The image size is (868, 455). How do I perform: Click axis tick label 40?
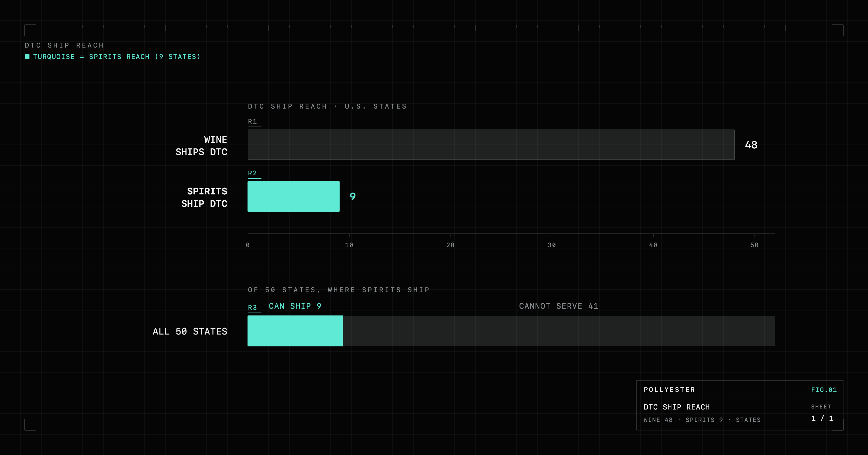tap(653, 245)
